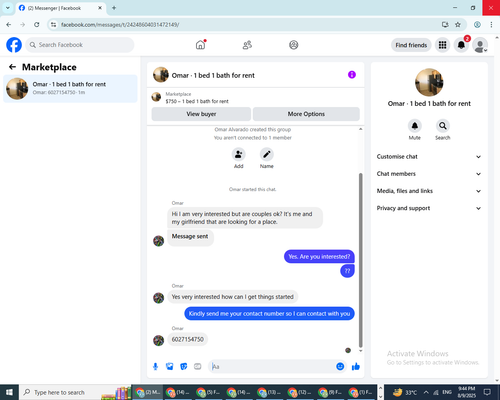The image size is (500, 400).
Task: View site information icon in address bar
Action: [x=54, y=25]
